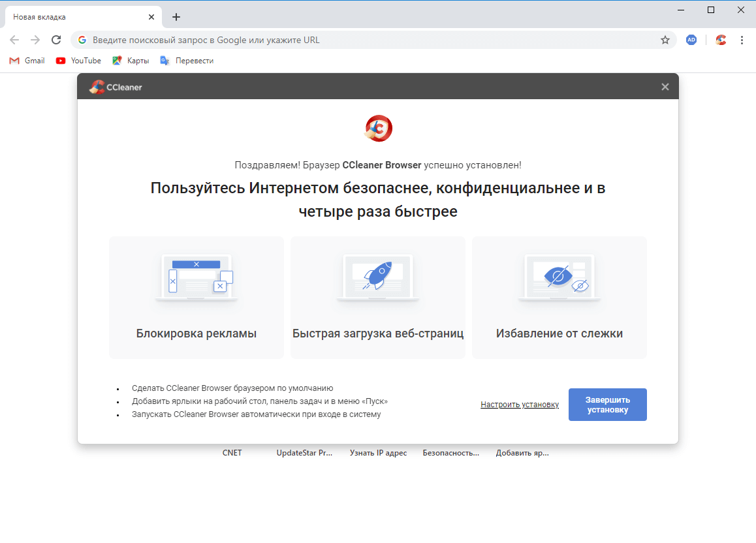This screenshot has width=756, height=543.
Task: Open Карты from the bookmarks bar
Action: pos(131,60)
